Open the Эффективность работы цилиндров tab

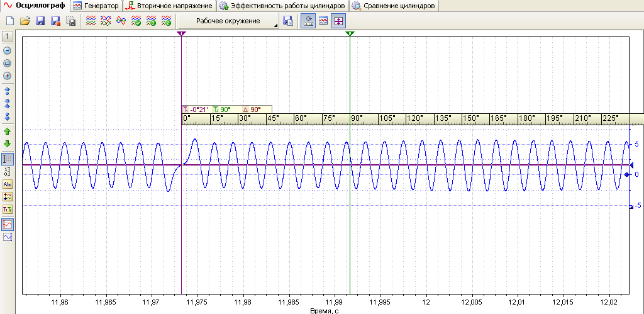coord(282,6)
